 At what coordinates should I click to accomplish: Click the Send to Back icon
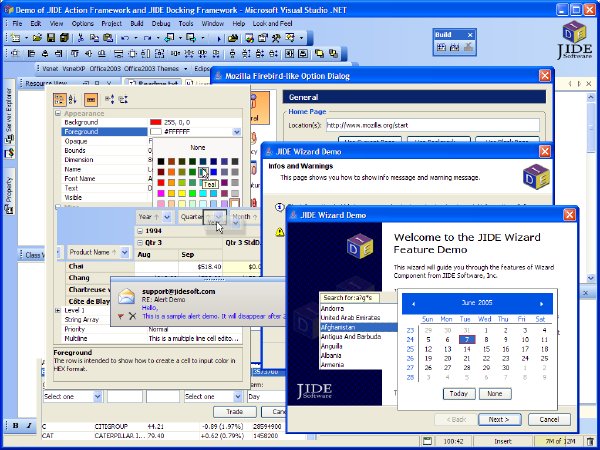(x=333, y=54)
